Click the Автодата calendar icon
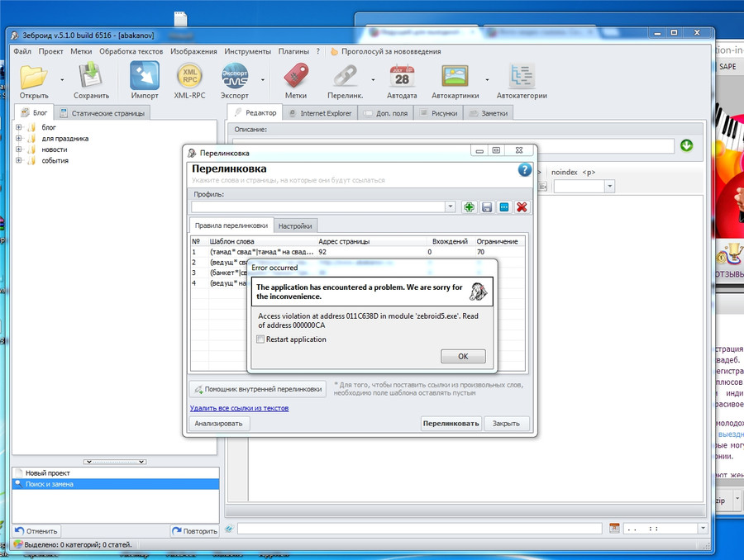Screen dimensions: 744x560 402,76
